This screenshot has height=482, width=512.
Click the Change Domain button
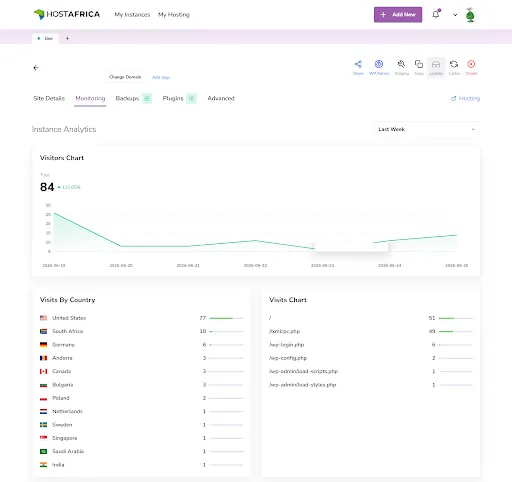pos(125,77)
